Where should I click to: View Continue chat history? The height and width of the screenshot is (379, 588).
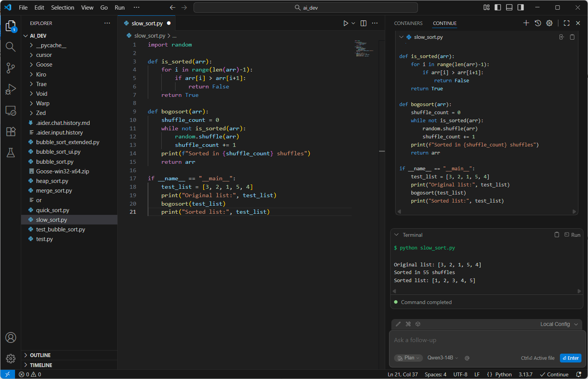tap(538, 23)
